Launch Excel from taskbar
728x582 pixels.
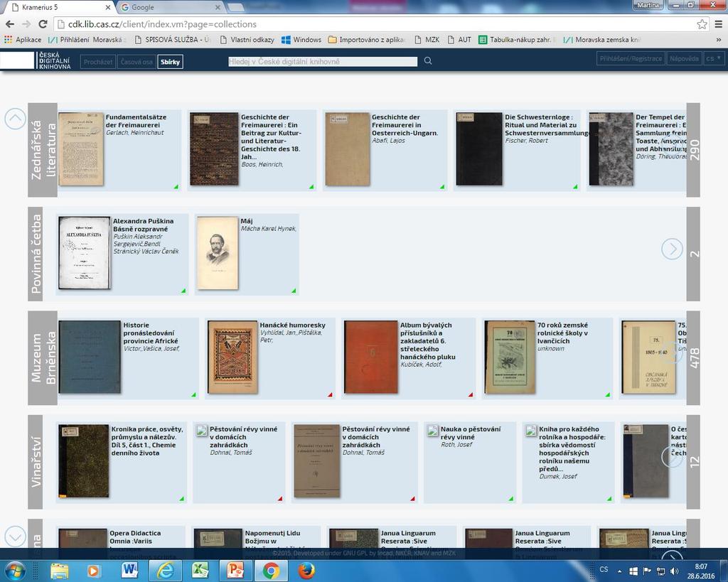pyautogui.click(x=200, y=571)
